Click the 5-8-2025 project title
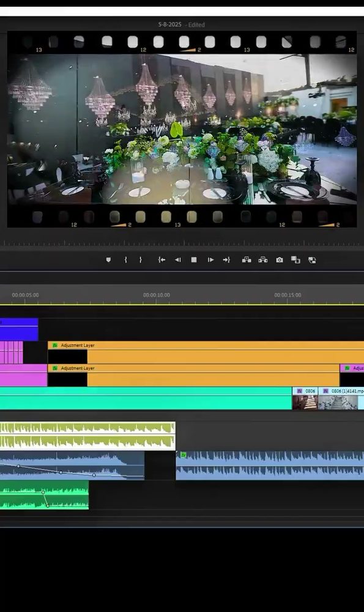This screenshot has height=612, width=364. tap(169, 24)
